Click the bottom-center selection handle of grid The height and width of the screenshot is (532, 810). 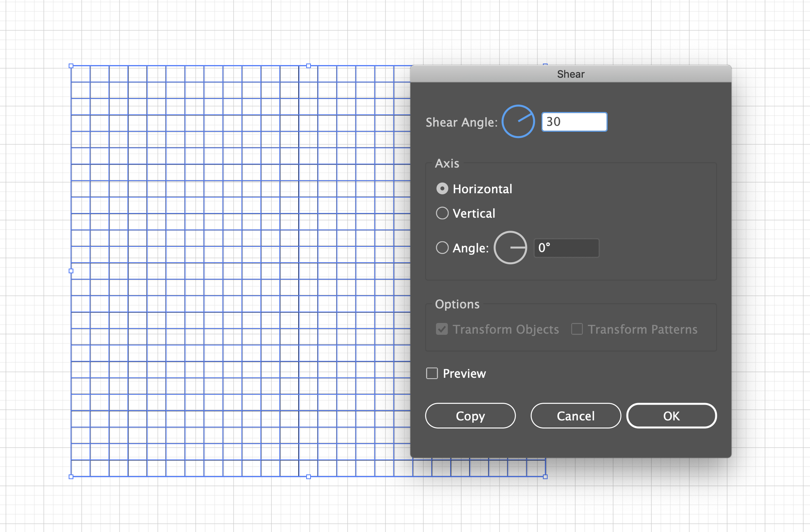[309, 477]
